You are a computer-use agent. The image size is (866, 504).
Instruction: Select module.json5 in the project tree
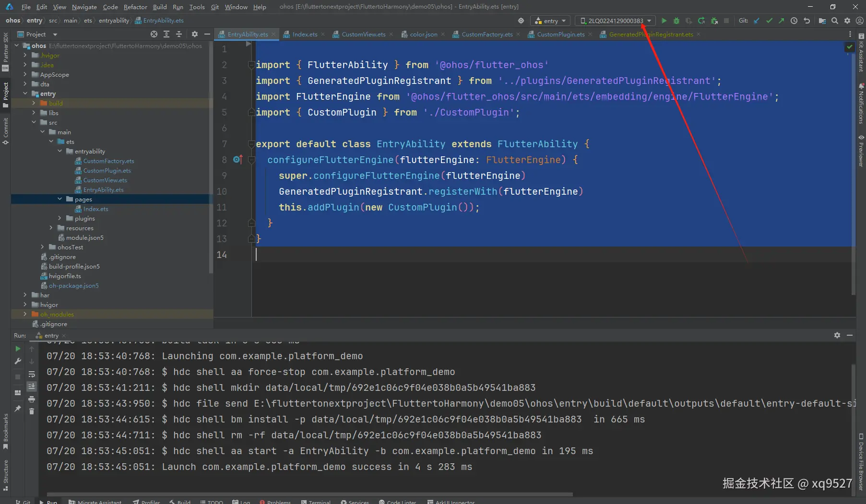(84, 237)
